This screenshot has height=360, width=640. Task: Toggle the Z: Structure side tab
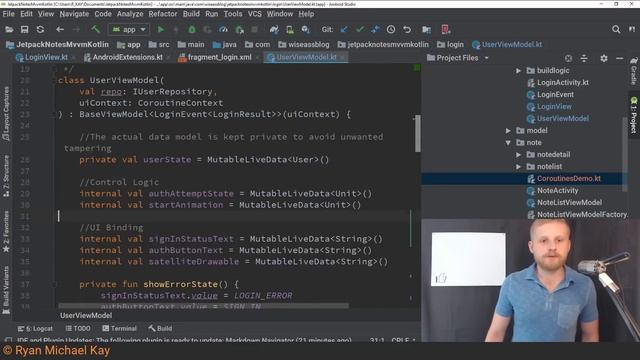(6, 176)
